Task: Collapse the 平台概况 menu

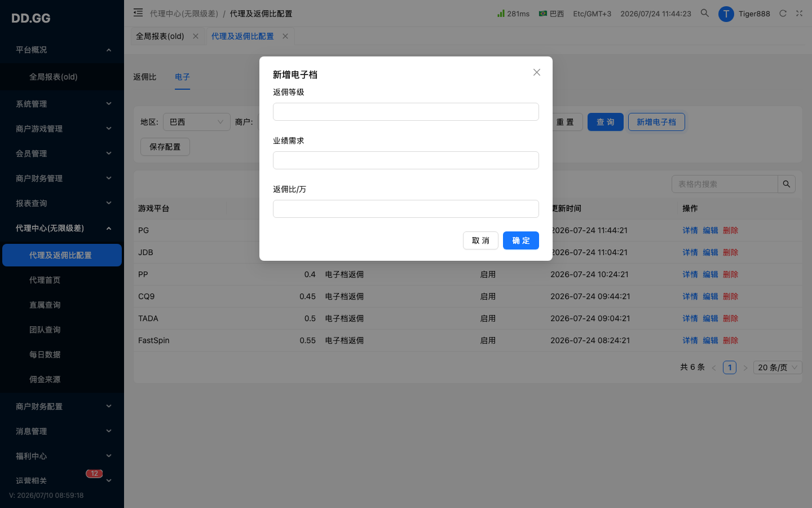Action: [62, 50]
